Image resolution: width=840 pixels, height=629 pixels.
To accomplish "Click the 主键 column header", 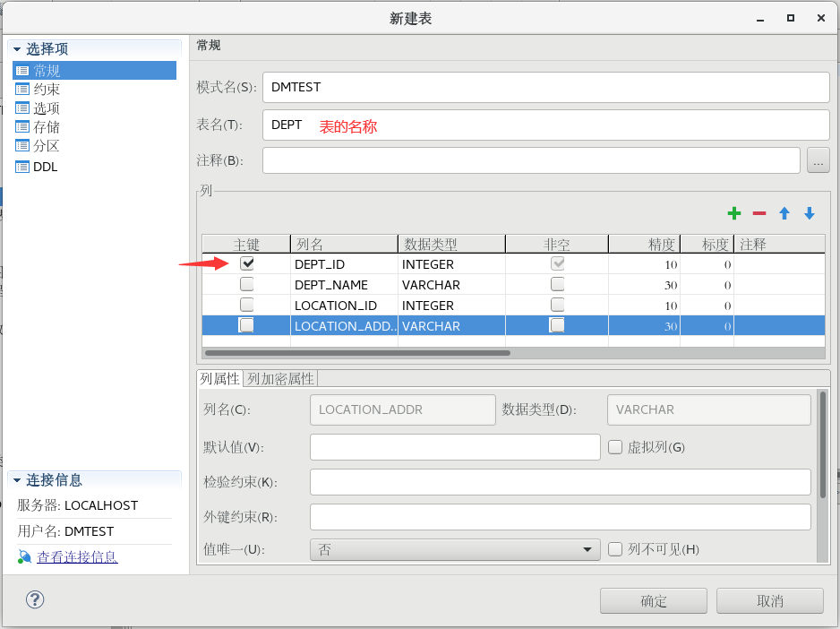I will pyautogui.click(x=246, y=245).
